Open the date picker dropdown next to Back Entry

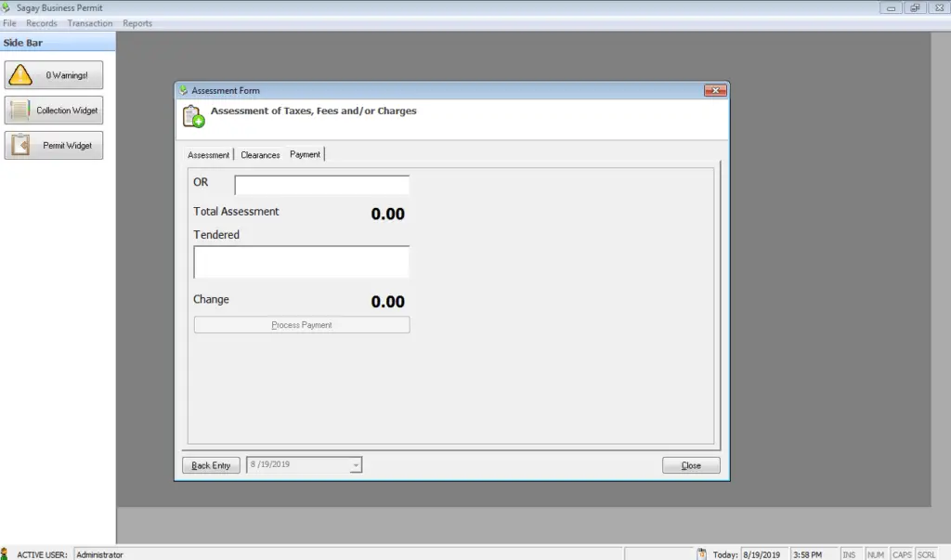pyautogui.click(x=358, y=464)
